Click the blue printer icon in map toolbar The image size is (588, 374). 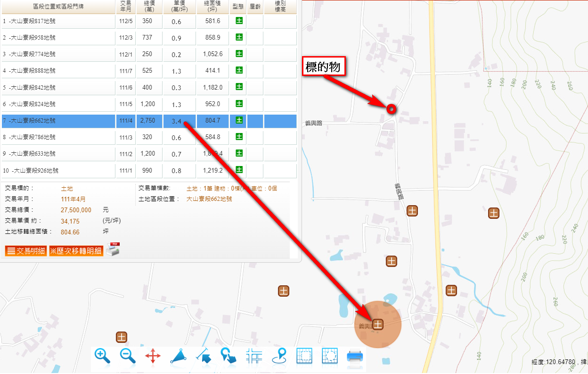click(355, 356)
